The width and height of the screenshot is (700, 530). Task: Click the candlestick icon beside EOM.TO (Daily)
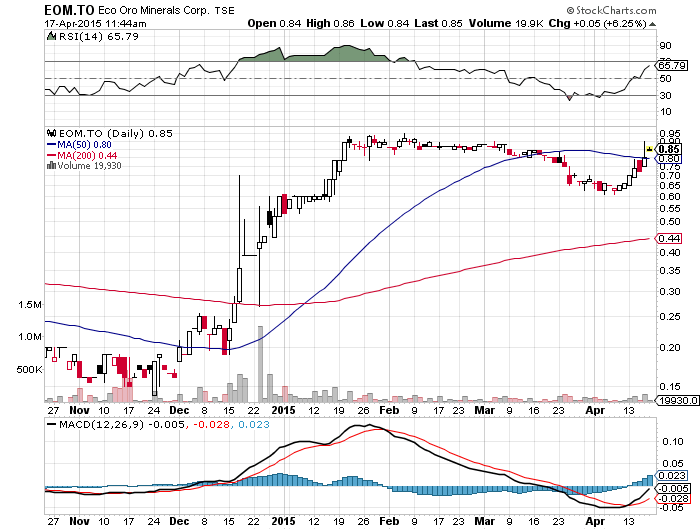pyautogui.click(x=52, y=133)
